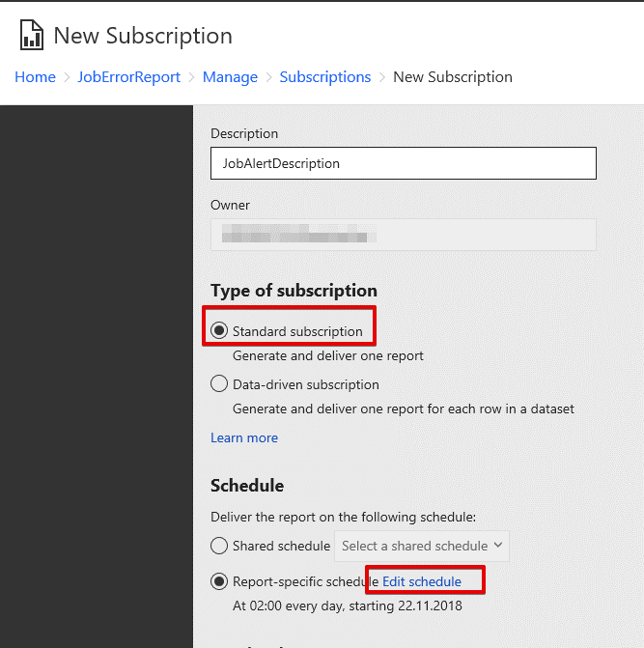Viewport: 644px width, 648px height.
Task: Go to Home breadcrumb link
Action: click(x=35, y=77)
